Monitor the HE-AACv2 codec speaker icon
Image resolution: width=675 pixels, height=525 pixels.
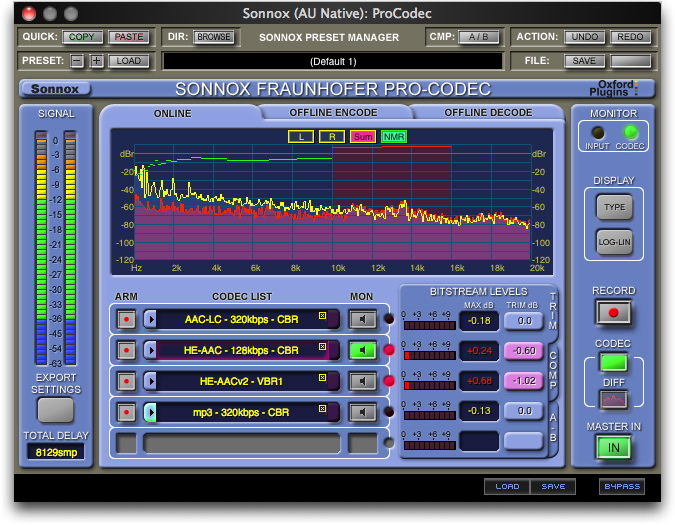click(x=362, y=381)
